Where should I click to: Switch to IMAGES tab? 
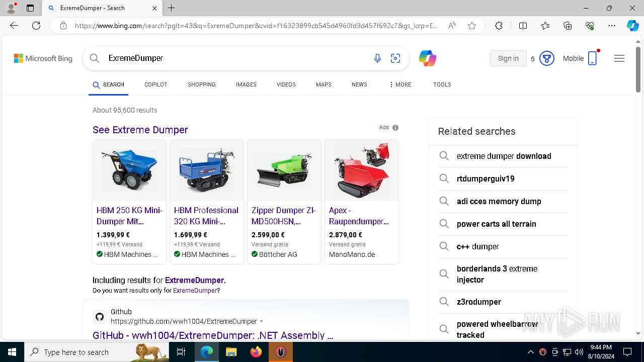(x=246, y=84)
